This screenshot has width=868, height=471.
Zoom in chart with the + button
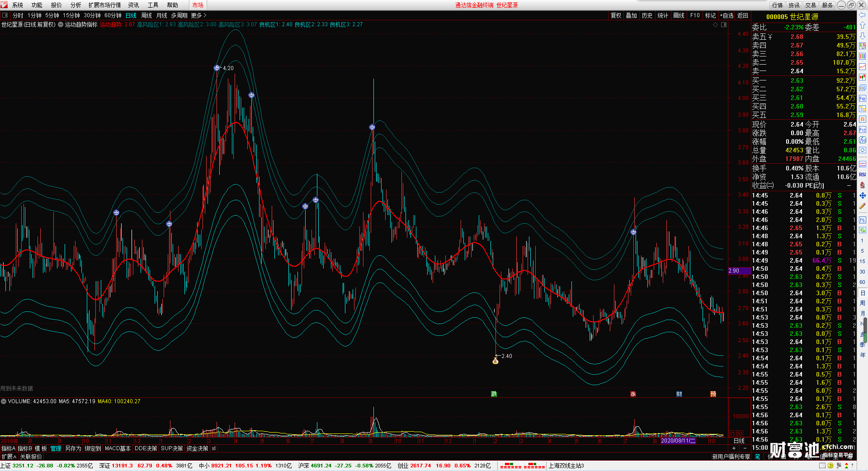click(734, 448)
